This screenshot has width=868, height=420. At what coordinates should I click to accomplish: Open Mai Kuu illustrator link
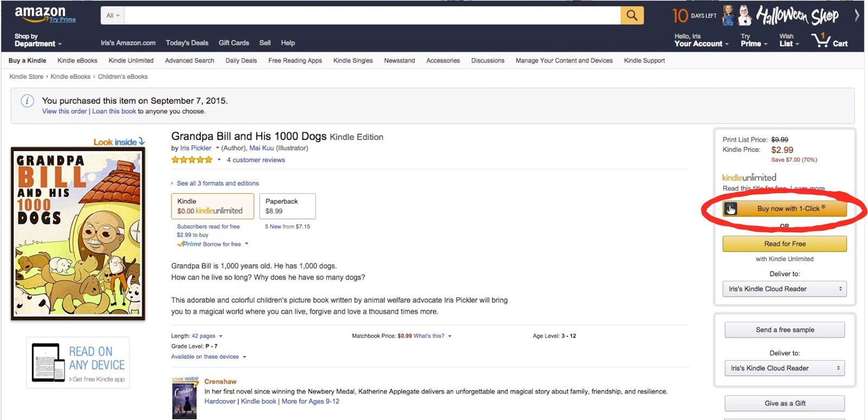pyautogui.click(x=261, y=148)
